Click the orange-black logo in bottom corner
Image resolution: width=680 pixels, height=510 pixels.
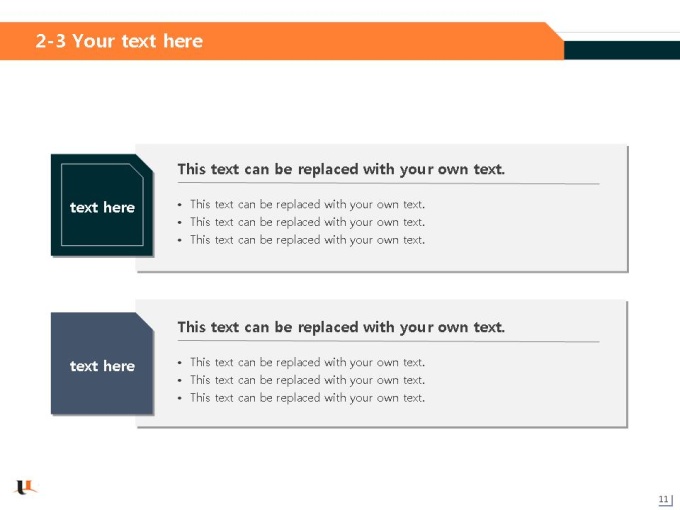pyautogui.click(x=26, y=487)
